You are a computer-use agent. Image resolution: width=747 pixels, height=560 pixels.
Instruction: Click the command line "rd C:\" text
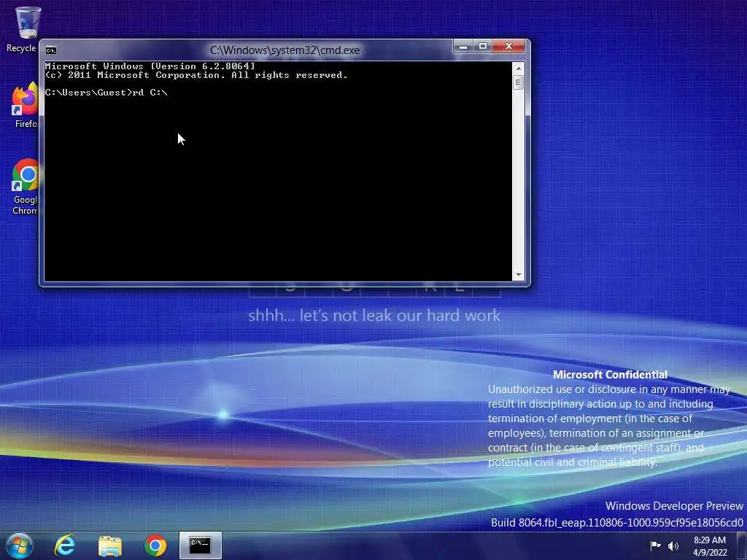pyautogui.click(x=150, y=93)
